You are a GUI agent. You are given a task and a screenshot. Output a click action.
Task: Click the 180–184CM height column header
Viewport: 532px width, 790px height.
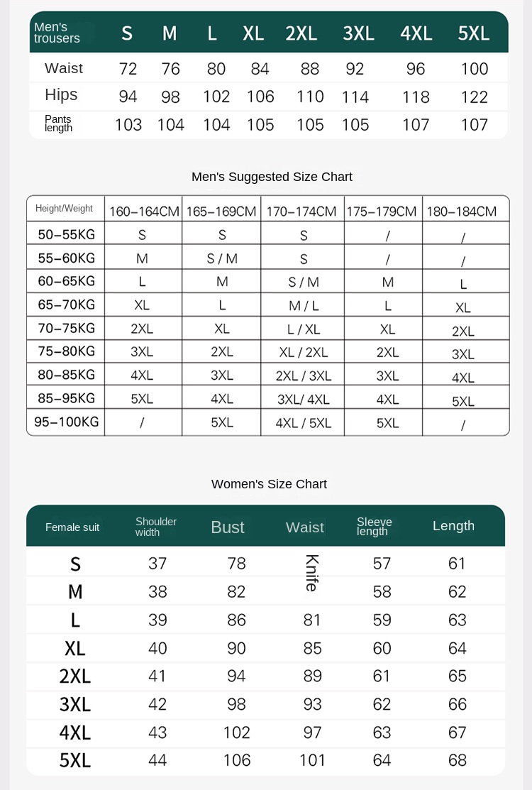point(462,211)
